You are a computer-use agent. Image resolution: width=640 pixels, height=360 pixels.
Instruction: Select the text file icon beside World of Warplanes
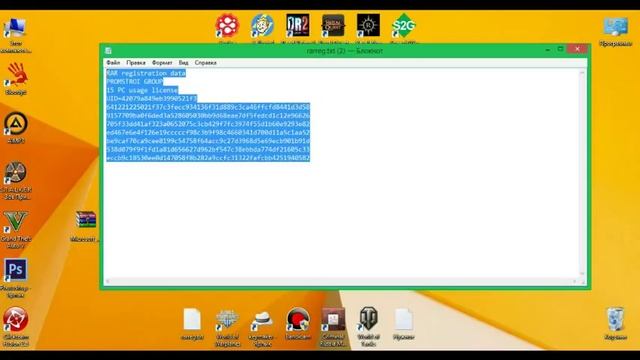click(192, 319)
